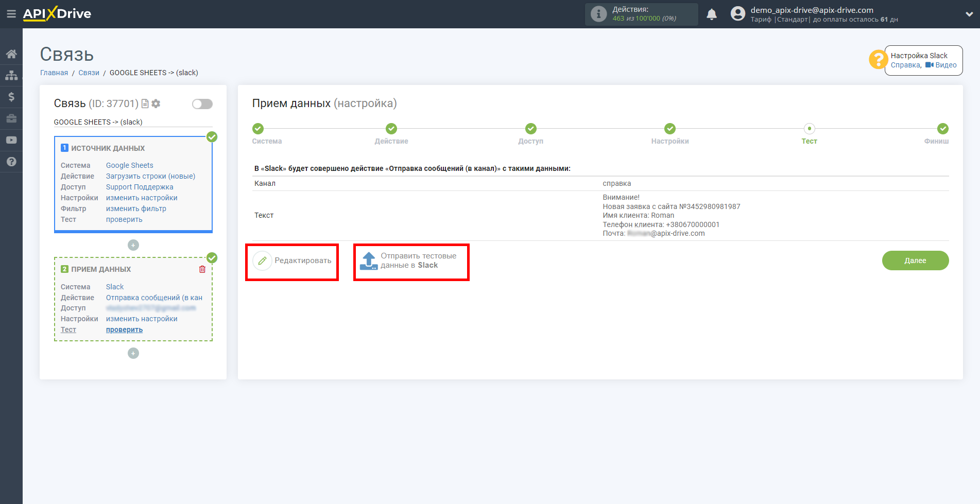Click the receiver Тест label link
The height and width of the screenshot is (504, 980).
tap(68, 329)
